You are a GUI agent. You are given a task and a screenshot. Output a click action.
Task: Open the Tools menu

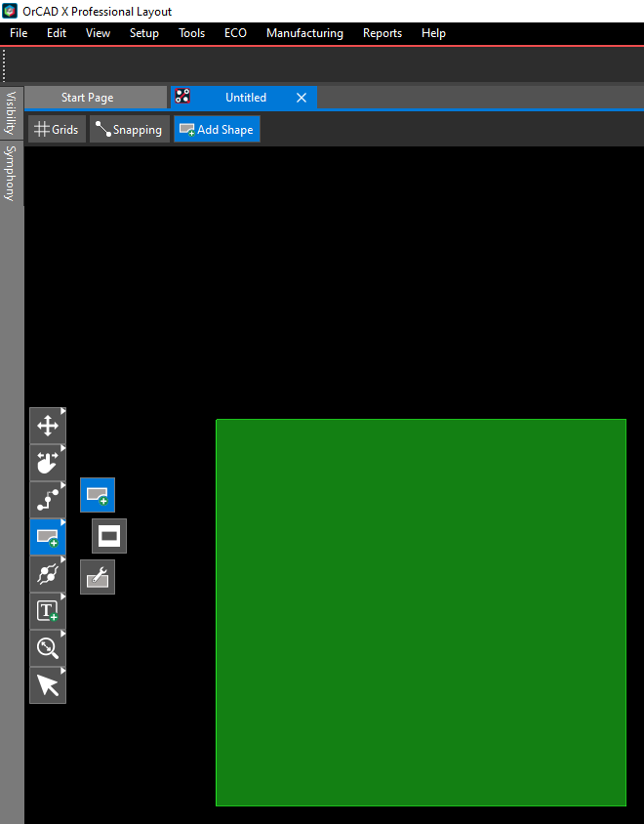click(191, 33)
